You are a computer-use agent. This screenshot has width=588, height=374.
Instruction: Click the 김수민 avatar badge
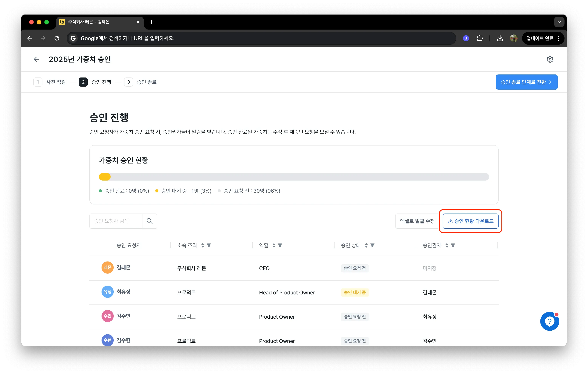107,316
